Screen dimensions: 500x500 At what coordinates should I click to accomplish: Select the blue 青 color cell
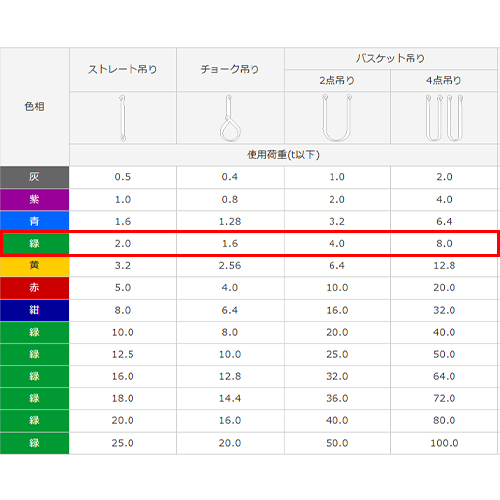[34, 221]
